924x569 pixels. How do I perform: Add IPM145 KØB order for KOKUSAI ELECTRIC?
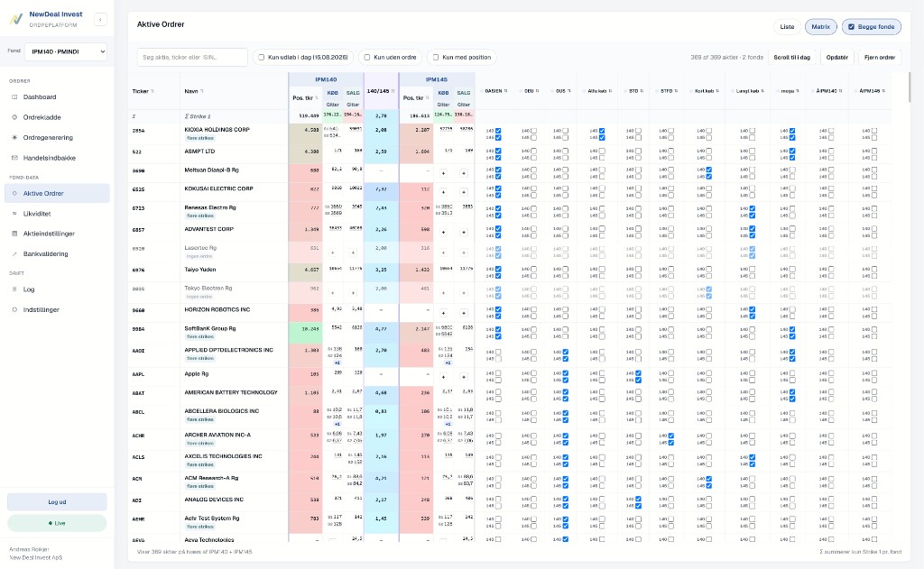(443, 192)
